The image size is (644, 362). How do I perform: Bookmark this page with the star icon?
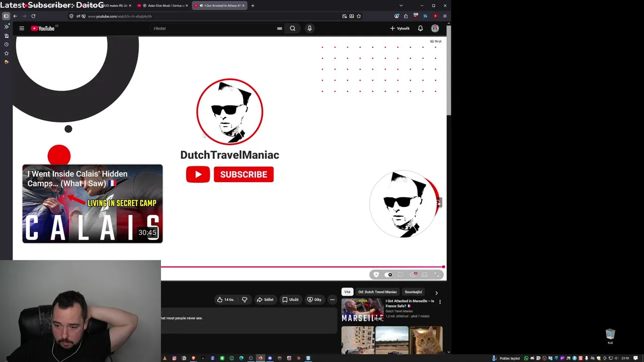359,16
